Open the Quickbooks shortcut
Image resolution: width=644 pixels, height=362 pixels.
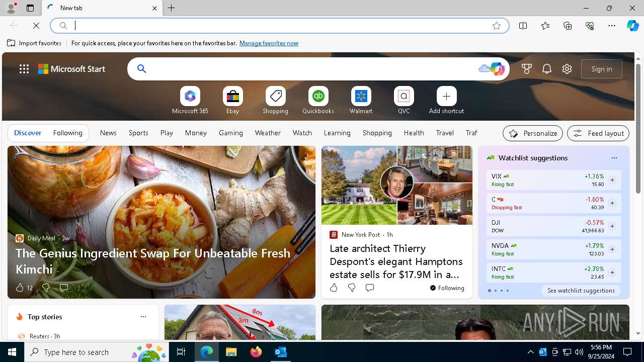pos(318,101)
